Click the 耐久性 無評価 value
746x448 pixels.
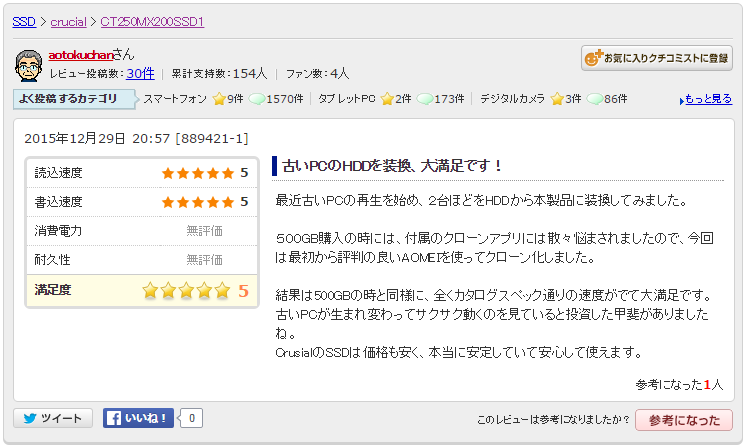pyautogui.click(x=204, y=260)
